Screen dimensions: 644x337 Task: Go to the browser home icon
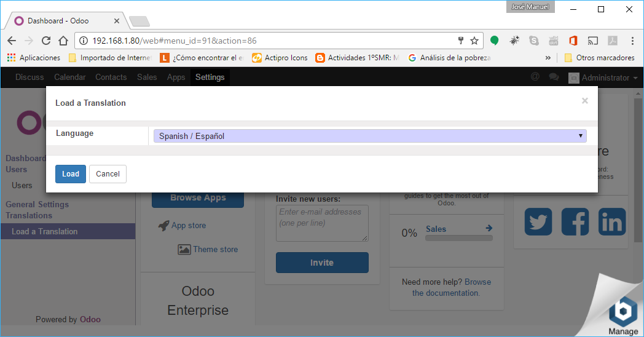tap(63, 41)
